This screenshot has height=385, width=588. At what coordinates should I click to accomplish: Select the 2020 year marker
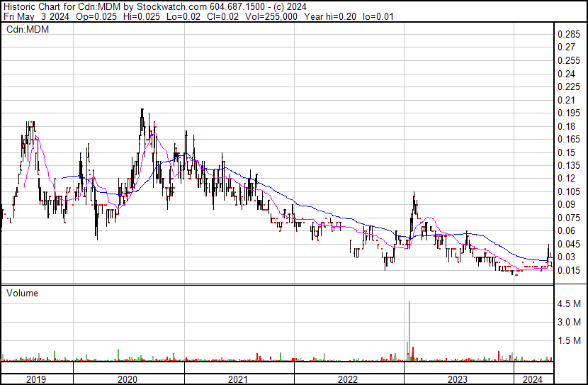pos(128,379)
